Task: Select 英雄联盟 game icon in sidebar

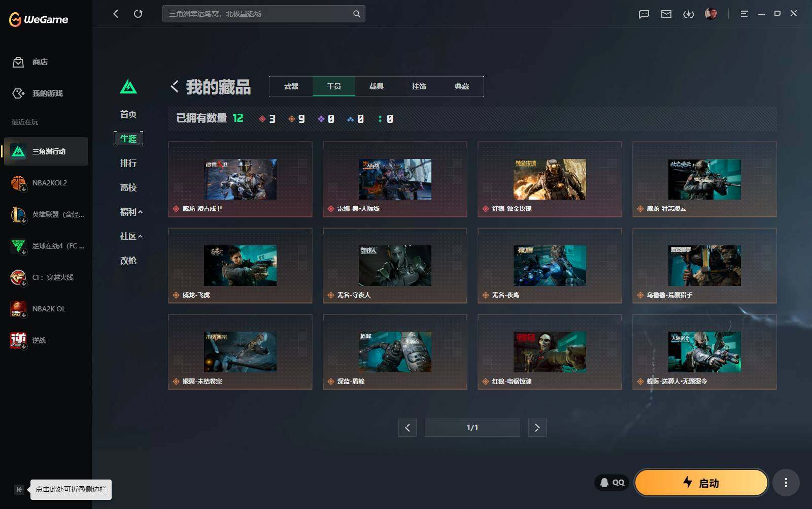Action: pos(18,214)
